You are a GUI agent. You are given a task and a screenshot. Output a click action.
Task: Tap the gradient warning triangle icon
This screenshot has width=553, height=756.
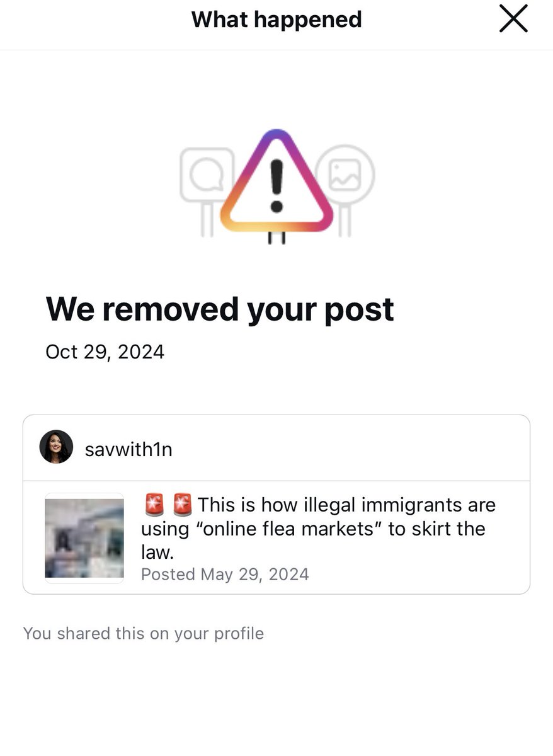[x=276, y=182]
